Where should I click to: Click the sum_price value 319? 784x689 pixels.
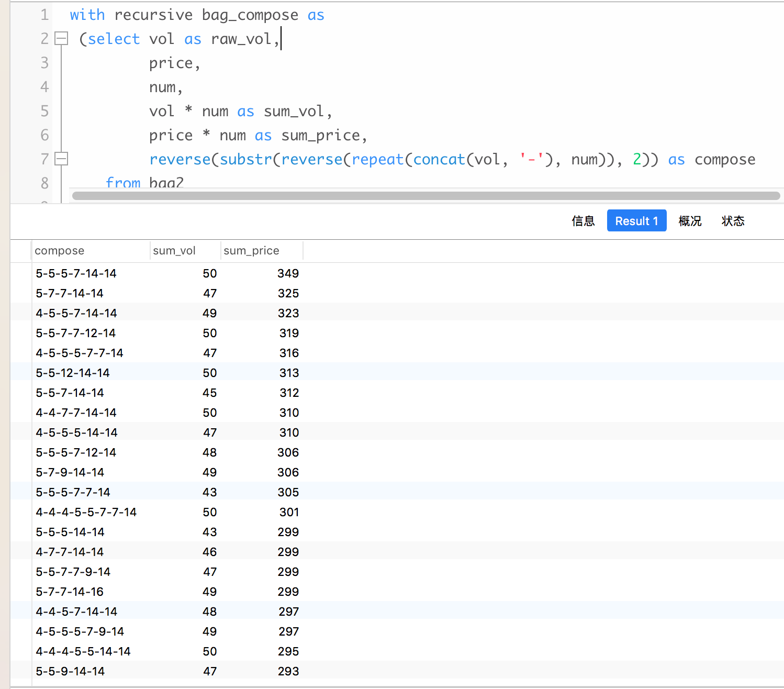pyautogui.click(x=289, y=333)
